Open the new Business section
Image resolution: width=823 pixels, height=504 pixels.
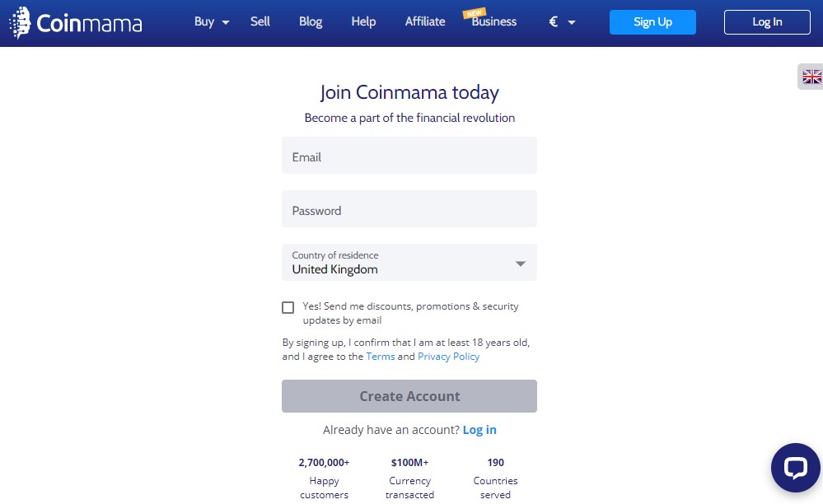(x=494, y=21)
